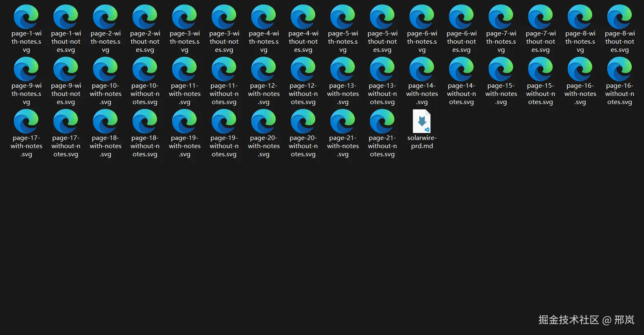Viewport: 644px width, 335px height.
Task: Select the page-6-without-notes.svg icon
Action: [461, 17]
